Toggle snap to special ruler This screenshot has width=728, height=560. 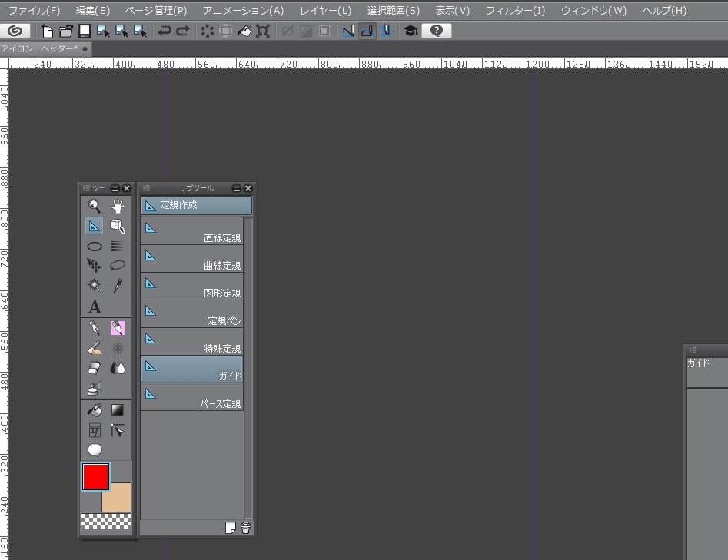[x=367, y=31]
